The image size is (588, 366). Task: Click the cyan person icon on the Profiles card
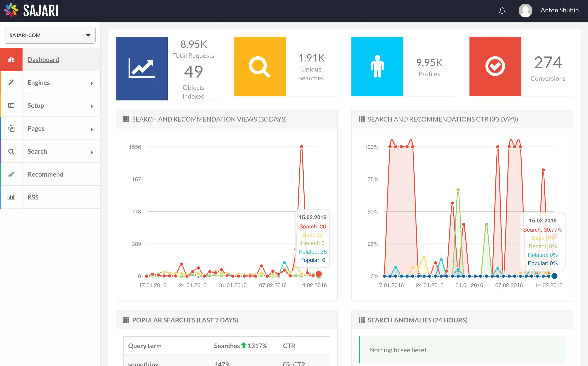coord(377,66)
